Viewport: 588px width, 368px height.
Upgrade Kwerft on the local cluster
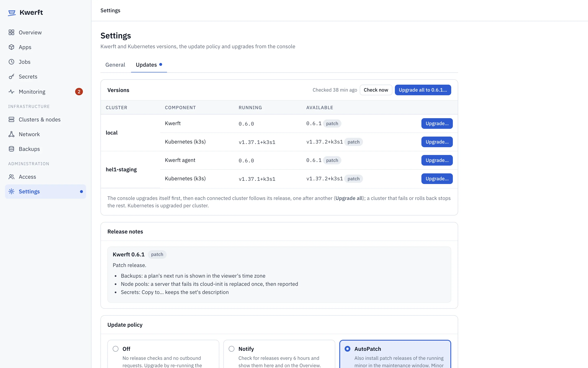pyautogui.click(x=437, y=123)
